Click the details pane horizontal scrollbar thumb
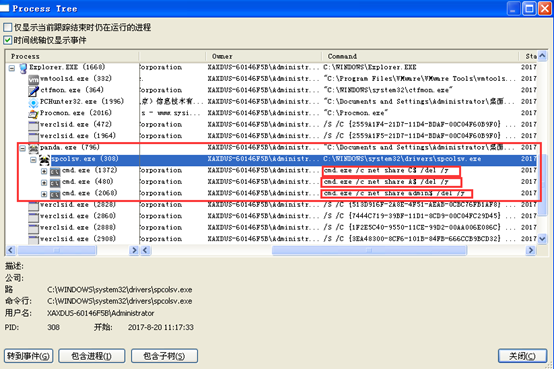The width and height of the screenshot is (554, 369). (369, 250)
